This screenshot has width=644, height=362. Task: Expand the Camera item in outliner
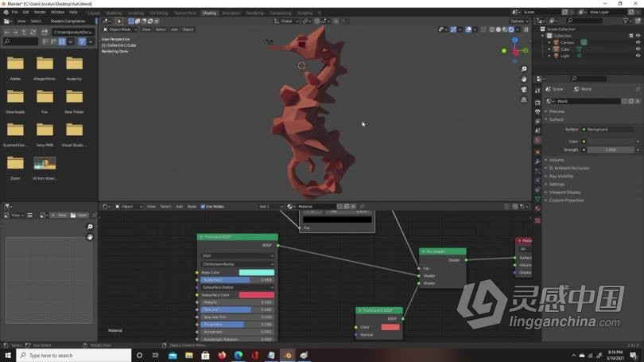549,42
